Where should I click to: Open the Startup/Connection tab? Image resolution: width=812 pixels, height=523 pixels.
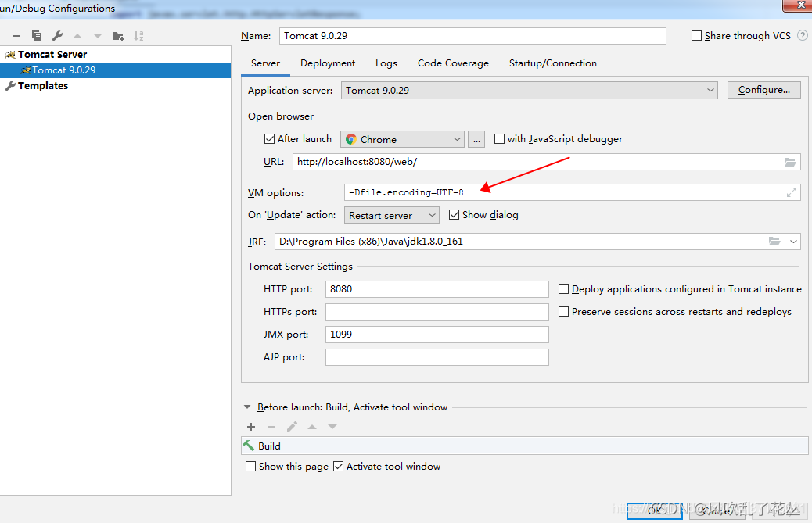(x=552, y=63)
